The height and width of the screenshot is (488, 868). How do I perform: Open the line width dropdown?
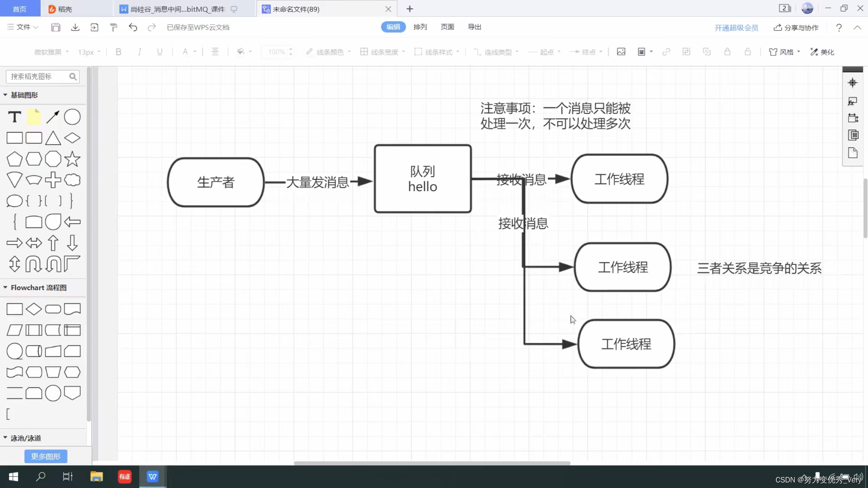(383, 52)
